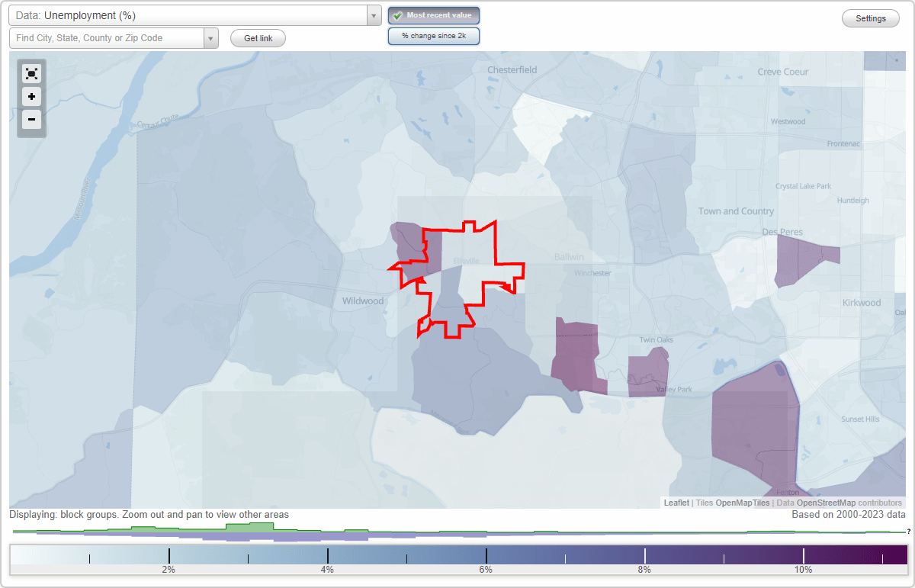Screen dimensions: 915x588
Task: Open the OpenMapTiles link
Action: (742, 503)
